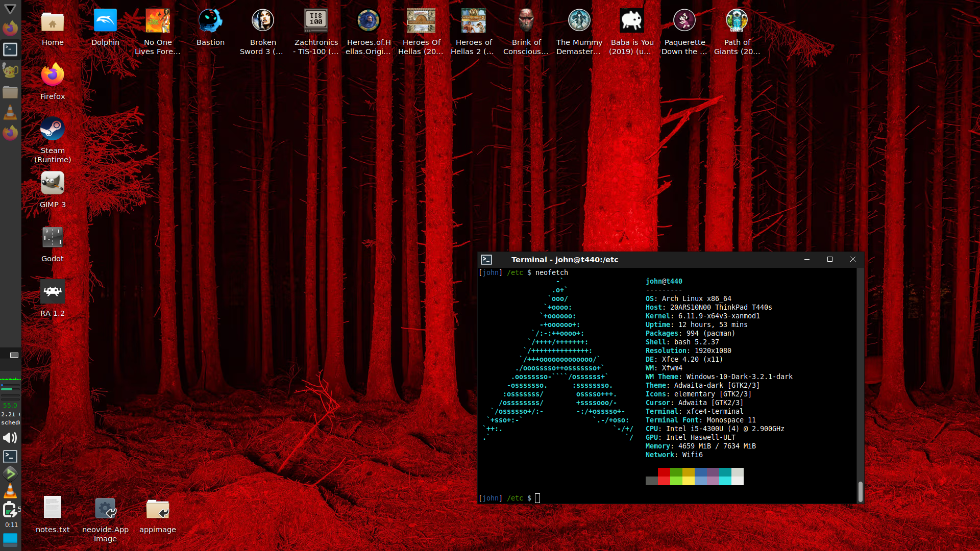The image size is (980, 551).
Task: Click the Terminal - john@t440:/etc title bar
Action: [565, 260]
